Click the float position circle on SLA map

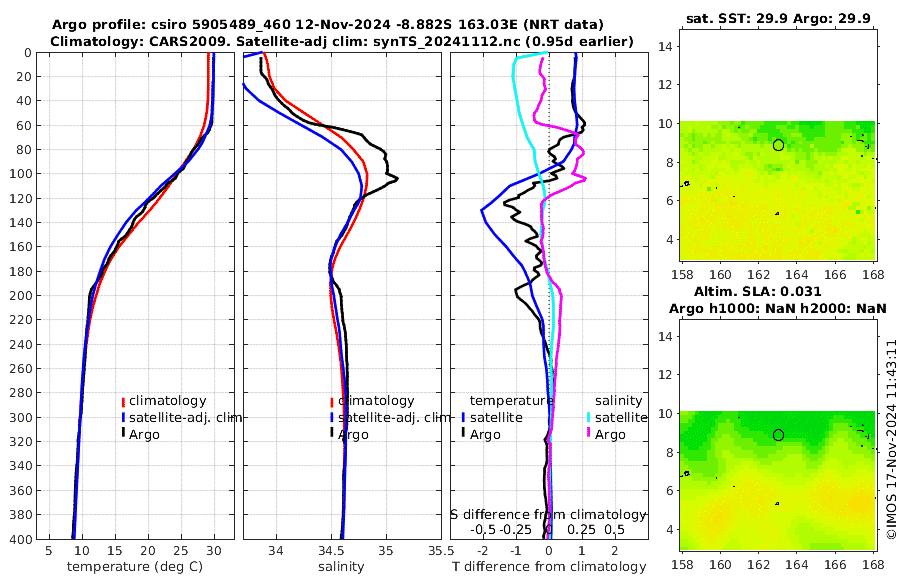(x=778, y=435)
